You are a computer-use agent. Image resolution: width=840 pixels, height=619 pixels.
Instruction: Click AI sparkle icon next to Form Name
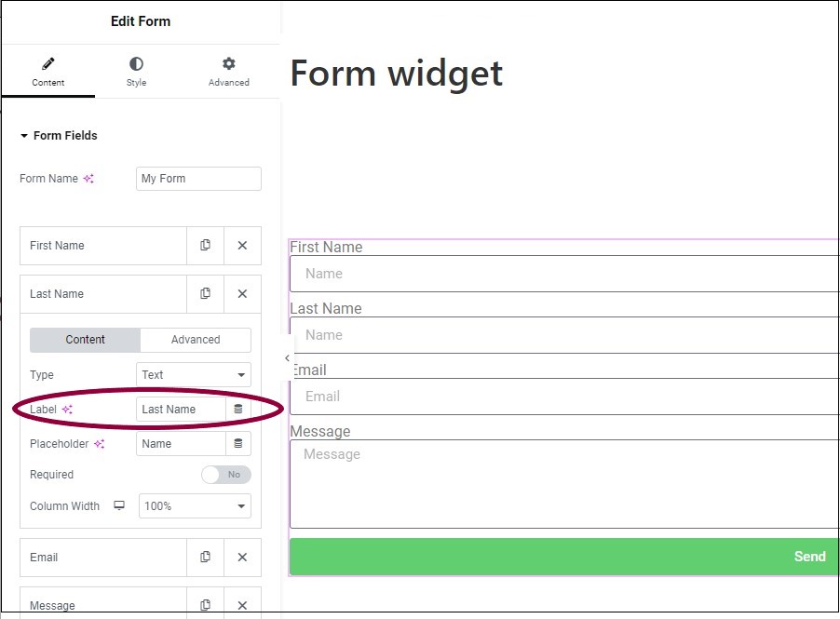[x=88, y=179]
